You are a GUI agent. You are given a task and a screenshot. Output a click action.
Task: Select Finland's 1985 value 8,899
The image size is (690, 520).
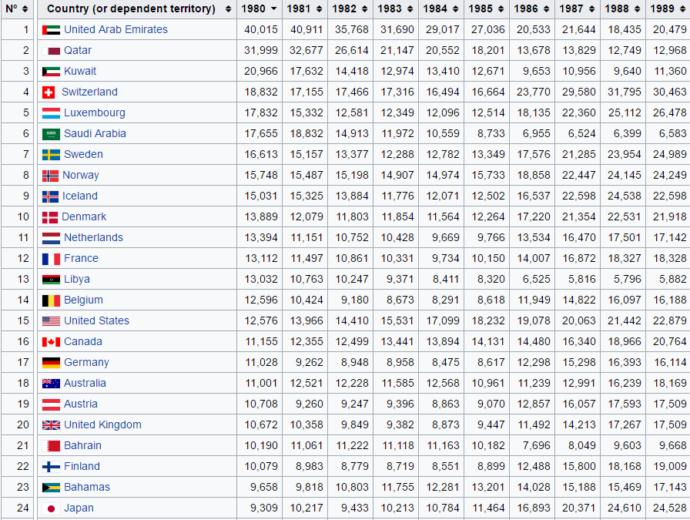[x=491, y=466]
